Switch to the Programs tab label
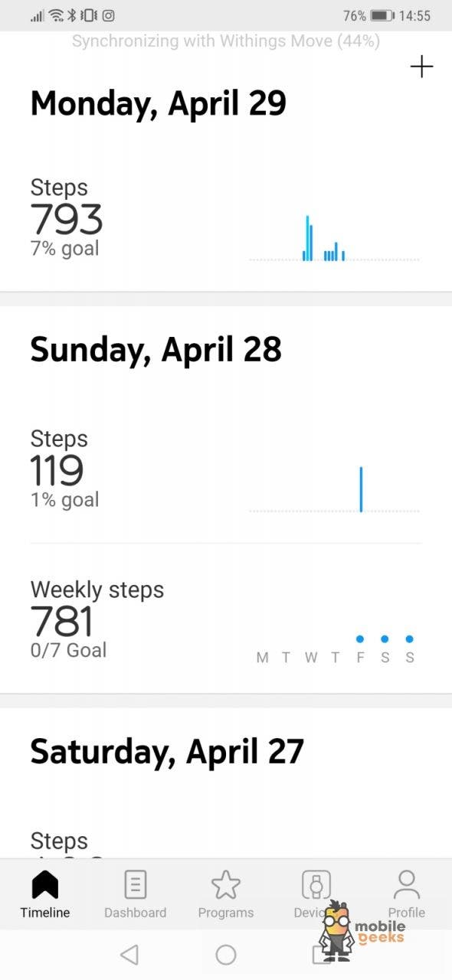 (226, 913)
